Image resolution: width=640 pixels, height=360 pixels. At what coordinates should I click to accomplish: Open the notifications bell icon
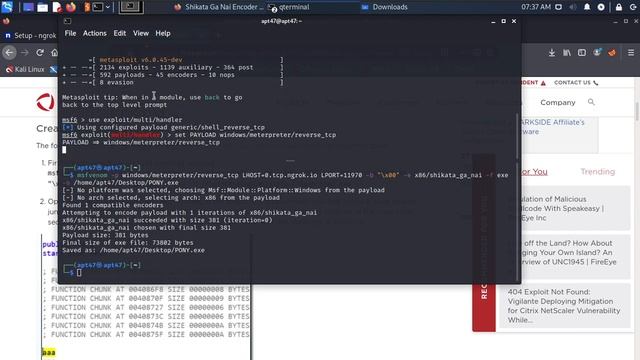tap(587, 7)
